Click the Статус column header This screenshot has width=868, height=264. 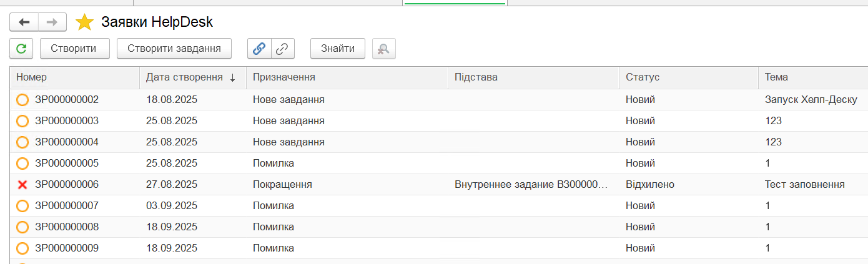pyautogui.click(x=643, y=77)
